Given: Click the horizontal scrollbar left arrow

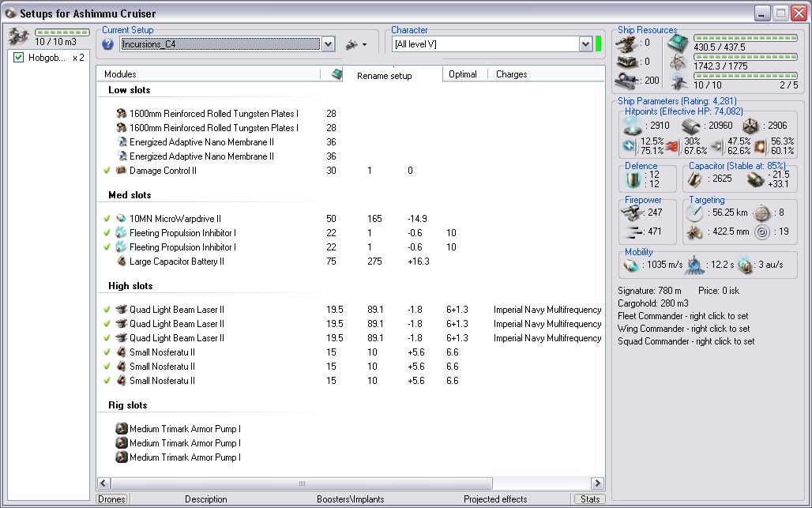Looking at the screenshot, I should click(103, 484).
